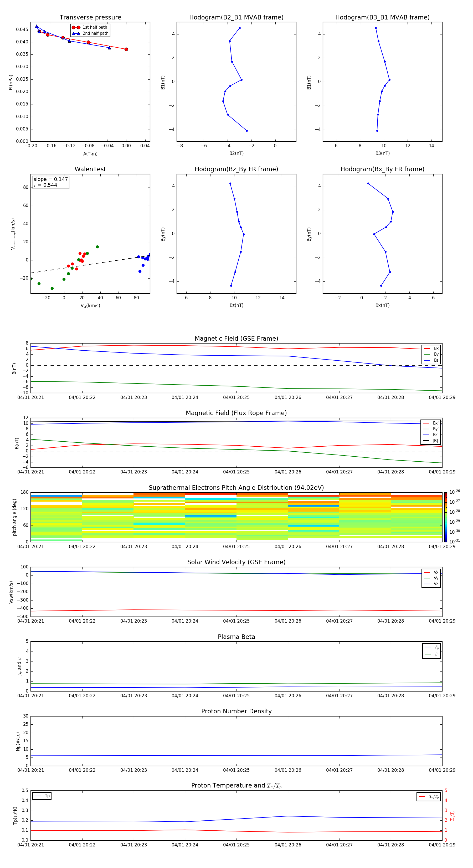
Task: Click the 'Magnetic Field (Flux Rope Frame)' title
Action: click(x=236, y=413)
